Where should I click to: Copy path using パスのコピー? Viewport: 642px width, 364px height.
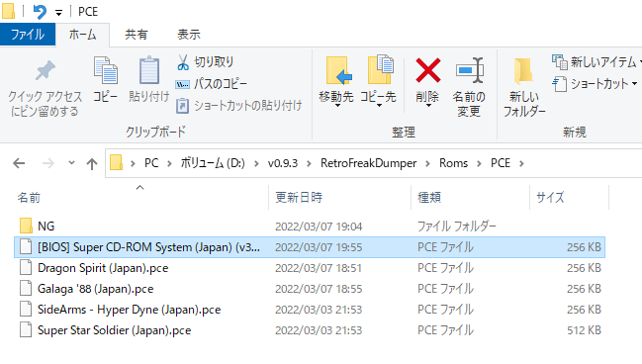click(212, 84)
